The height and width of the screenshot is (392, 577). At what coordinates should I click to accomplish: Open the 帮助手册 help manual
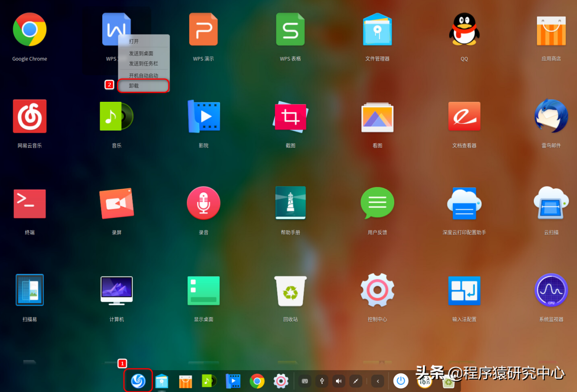291,203
